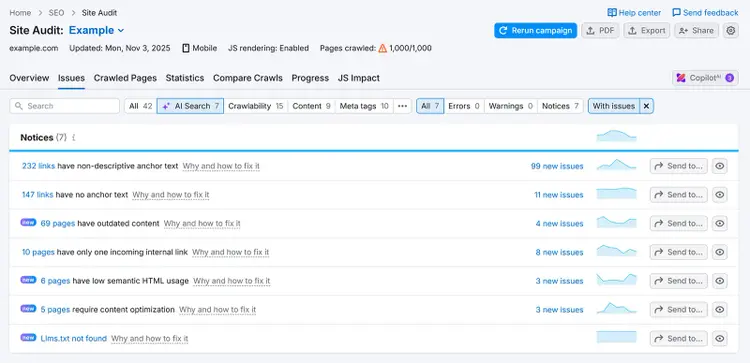Click info icon next to Notices
This screenshot has height=363, width=750.
pos(73,138)
